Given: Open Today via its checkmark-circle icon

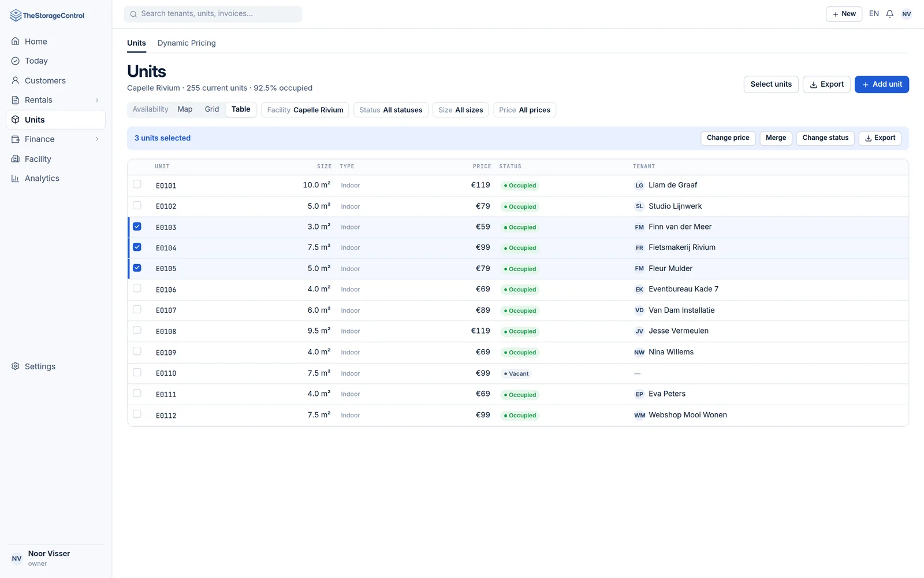Looking at the screenshot, I should tap(16, 61).
